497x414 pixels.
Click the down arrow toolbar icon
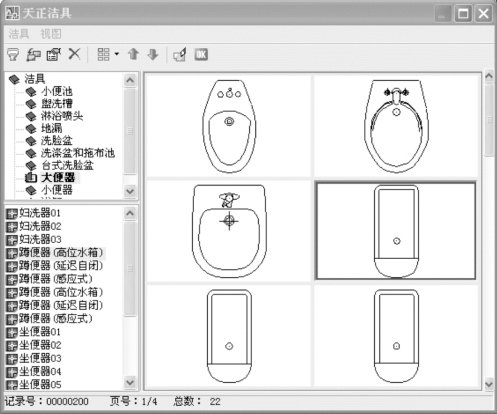click(x=153, y=54)
